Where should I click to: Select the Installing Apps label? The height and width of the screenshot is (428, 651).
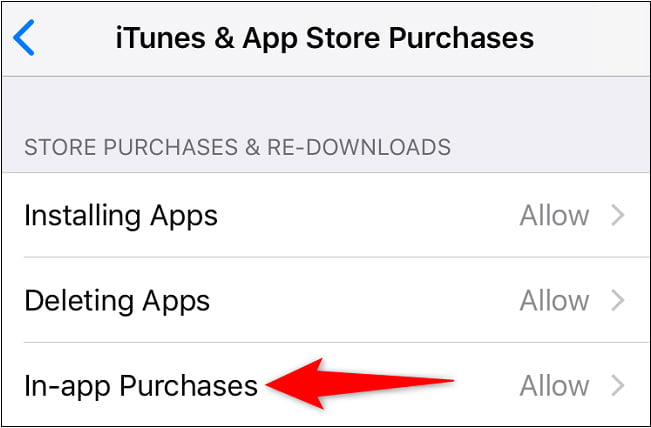(x=121, y=216)
